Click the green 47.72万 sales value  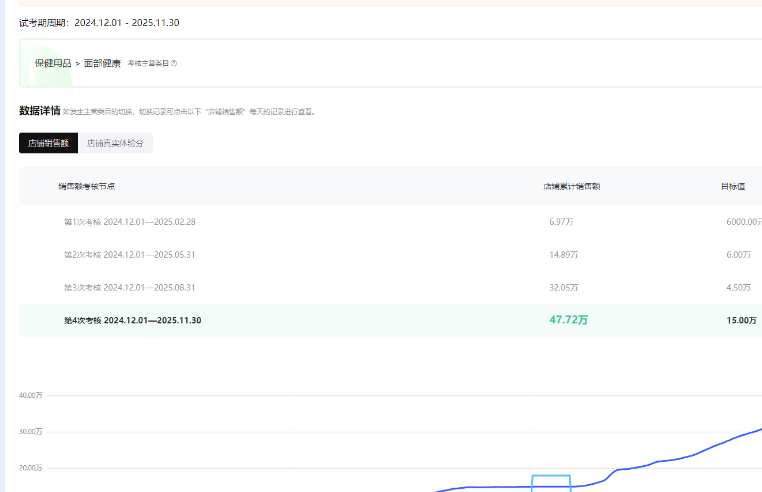[568, 320]
